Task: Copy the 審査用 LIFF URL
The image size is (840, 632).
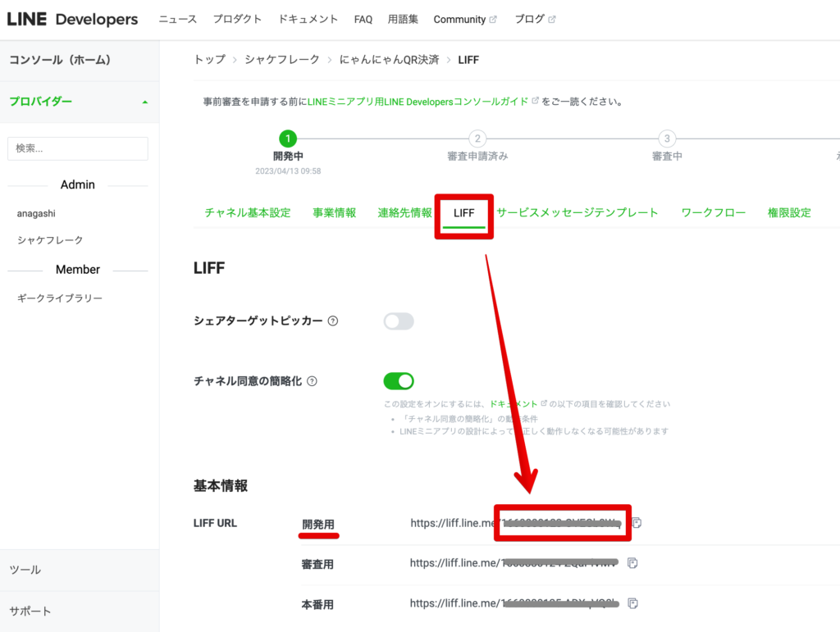Action: point(632,563)
